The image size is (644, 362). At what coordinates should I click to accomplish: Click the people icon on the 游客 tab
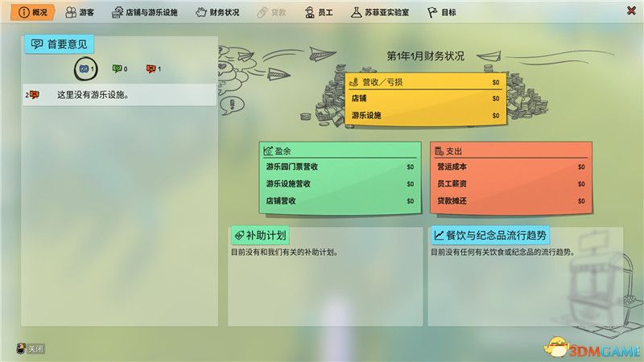[71, 12]
